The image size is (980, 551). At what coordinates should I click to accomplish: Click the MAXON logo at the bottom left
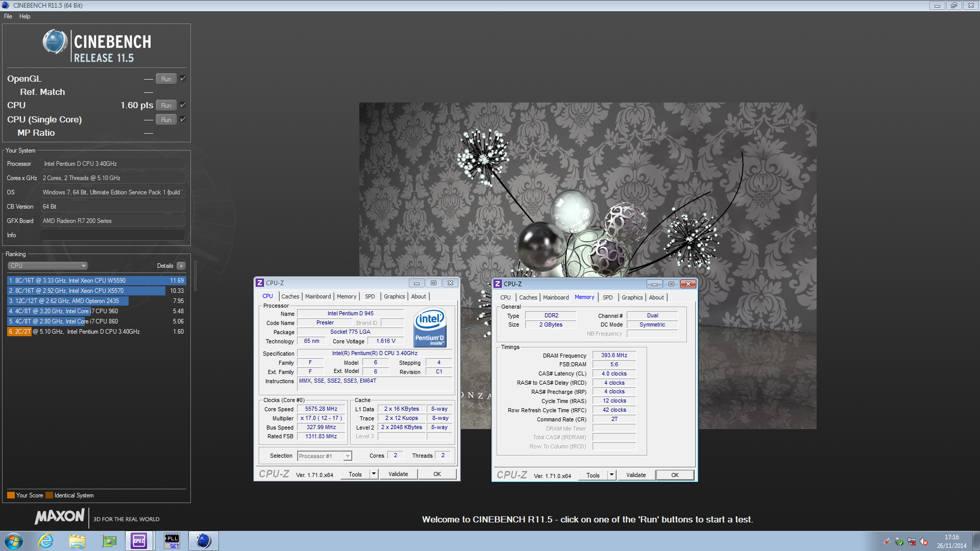coord(60,517)
